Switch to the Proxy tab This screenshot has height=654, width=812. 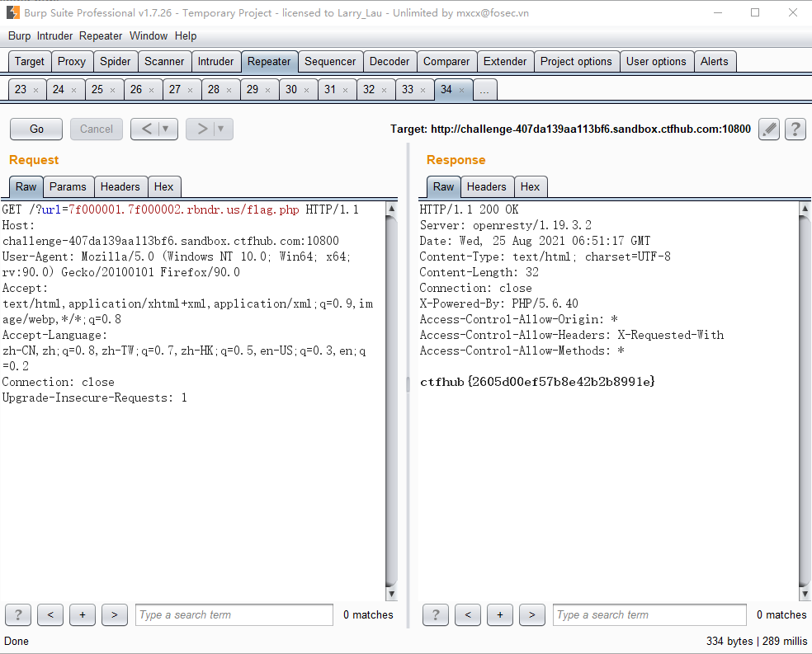[72, 61]
